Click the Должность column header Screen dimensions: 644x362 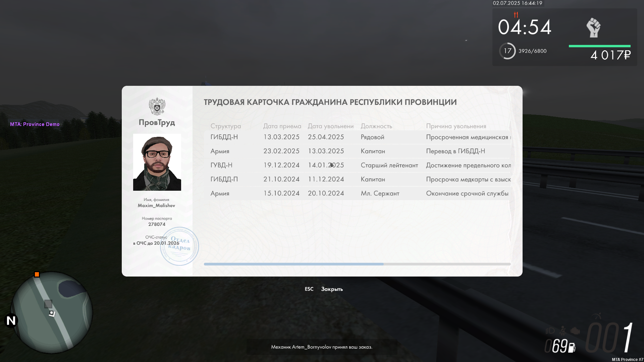point(376,126)
